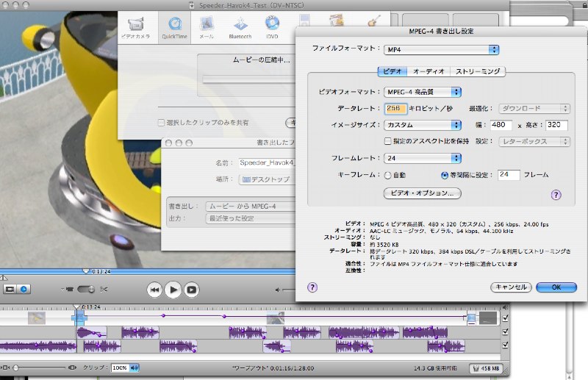Click the document icon in title bar
Viewport: 588px width, 380px height.
192,5
